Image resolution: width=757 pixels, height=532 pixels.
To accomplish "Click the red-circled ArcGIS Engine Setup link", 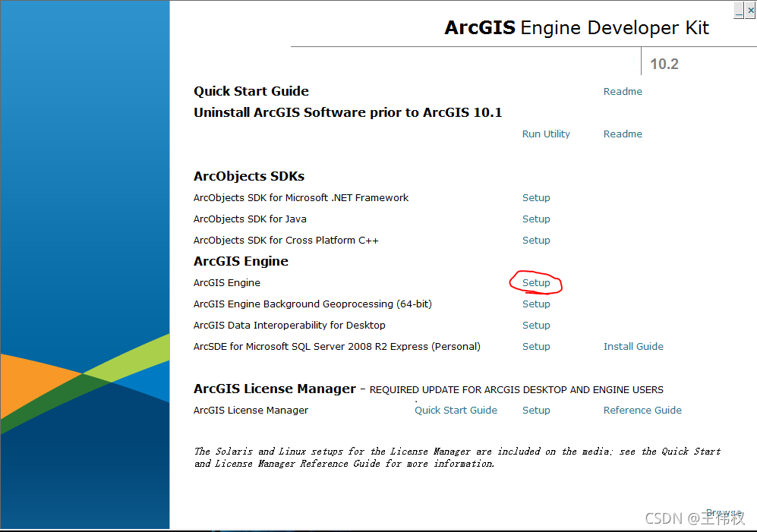I will 536,283.
